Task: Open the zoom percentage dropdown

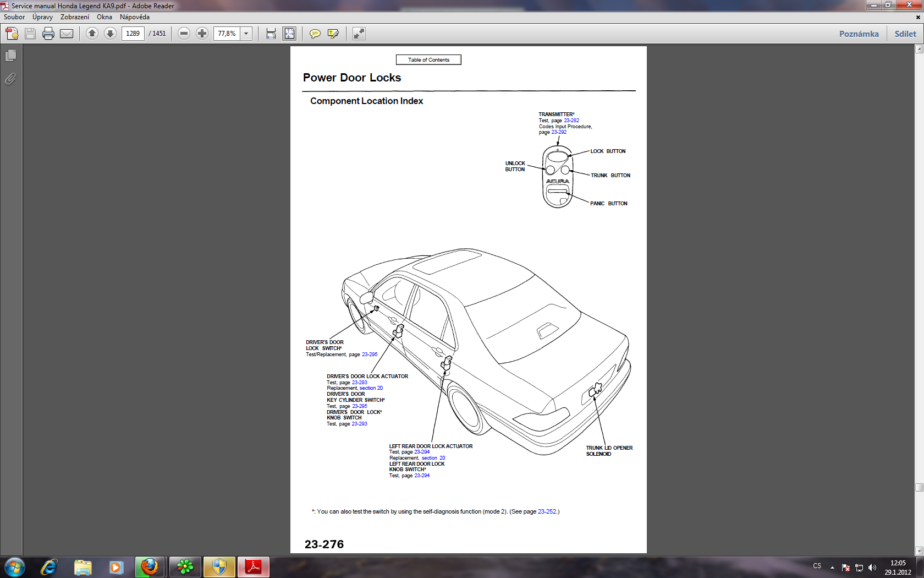Action: coord(246,34)
